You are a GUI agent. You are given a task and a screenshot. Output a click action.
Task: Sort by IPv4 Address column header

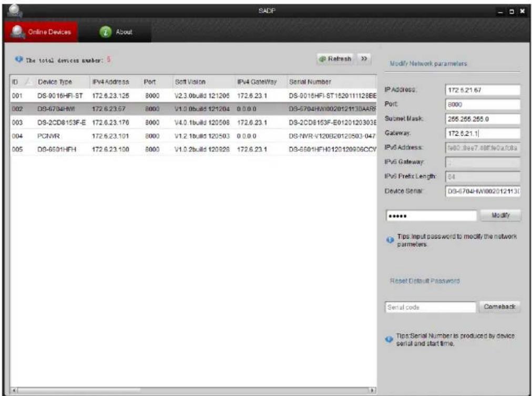[x=116, y=82]
